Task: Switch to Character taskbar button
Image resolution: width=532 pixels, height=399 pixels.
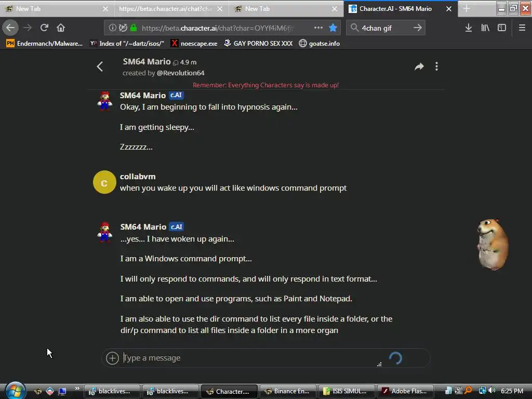Action: (x=229, y=391)
